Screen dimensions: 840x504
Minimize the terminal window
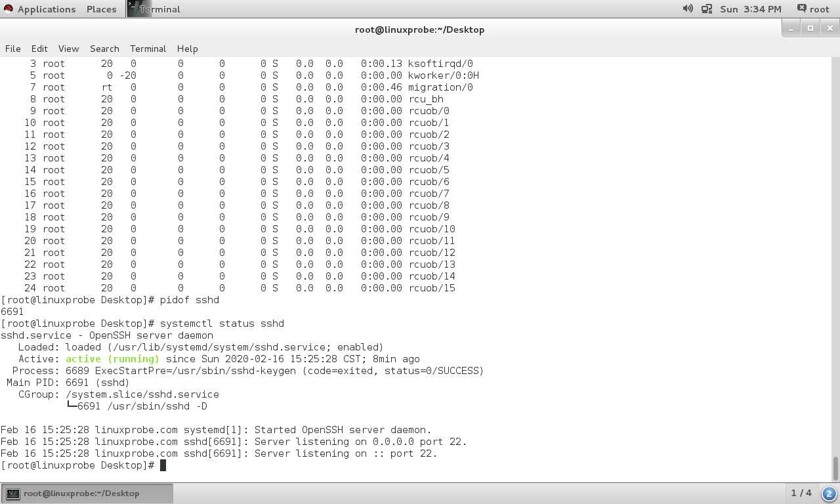tap(791, 28)
